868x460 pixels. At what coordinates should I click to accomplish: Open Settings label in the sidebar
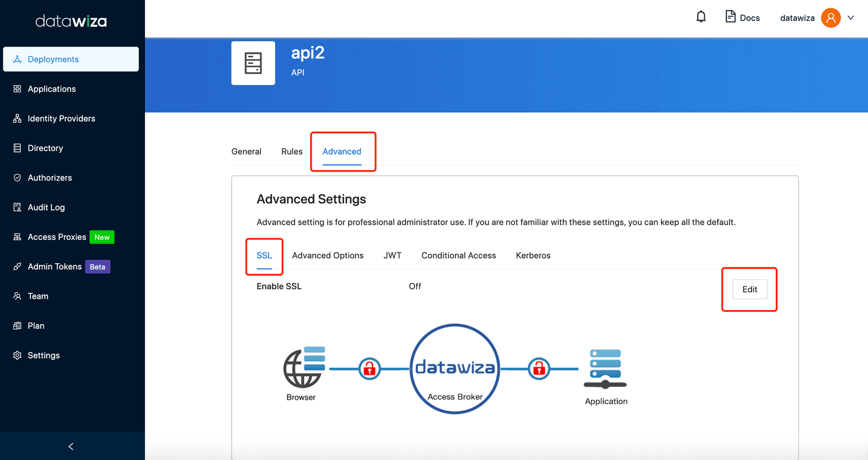43,355
